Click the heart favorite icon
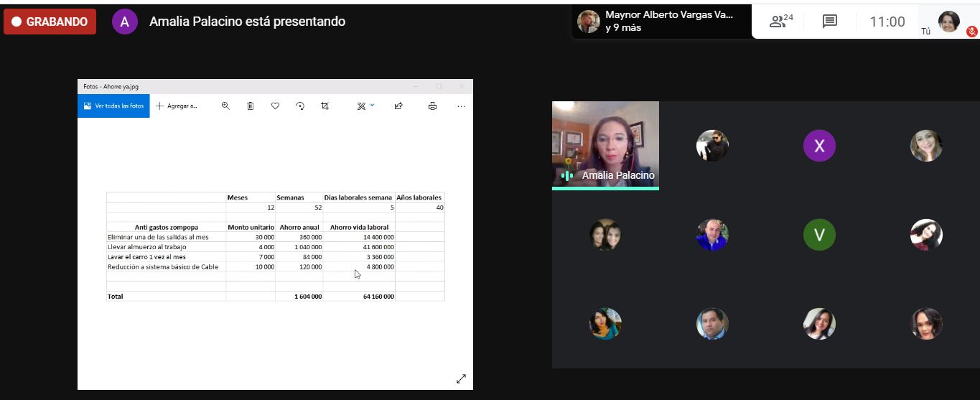The image size is (980, 400). (275, 106)
